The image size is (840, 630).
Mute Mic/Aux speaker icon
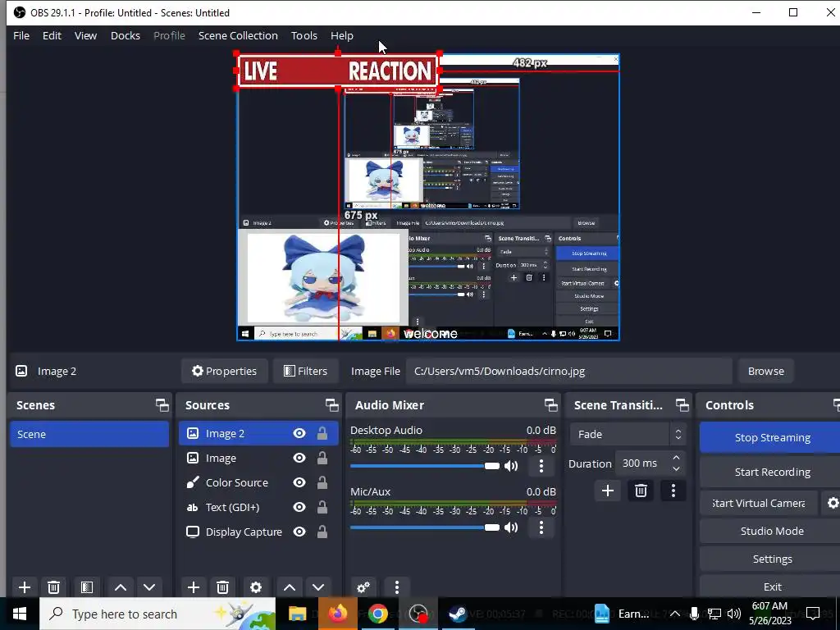coord(511,527)
